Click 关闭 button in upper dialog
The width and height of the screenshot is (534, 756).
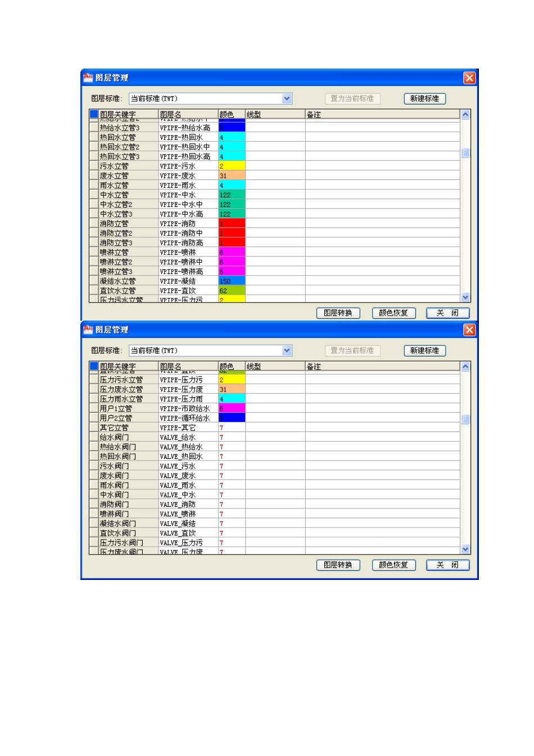coord(447,313)
